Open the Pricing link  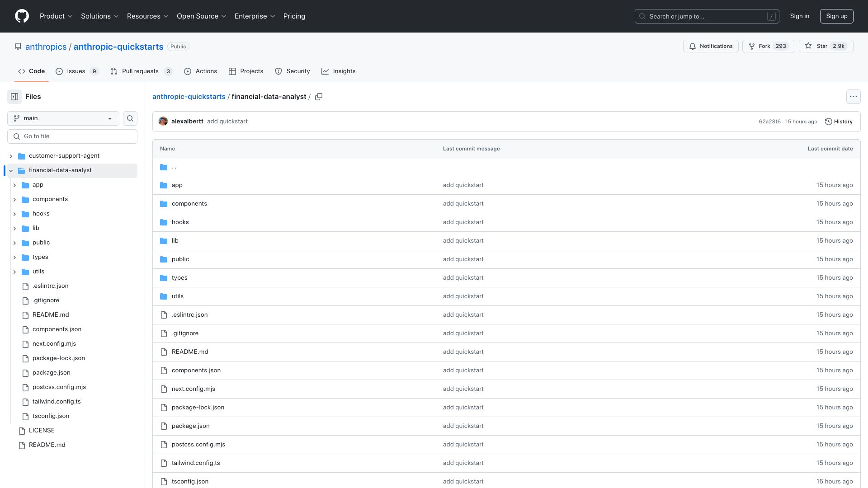tap(294, 16)
